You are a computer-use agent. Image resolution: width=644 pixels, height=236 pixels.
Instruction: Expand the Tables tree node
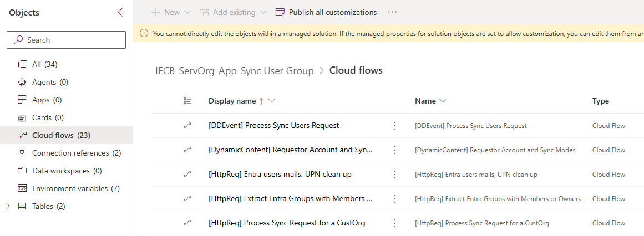tap(8, 206)
